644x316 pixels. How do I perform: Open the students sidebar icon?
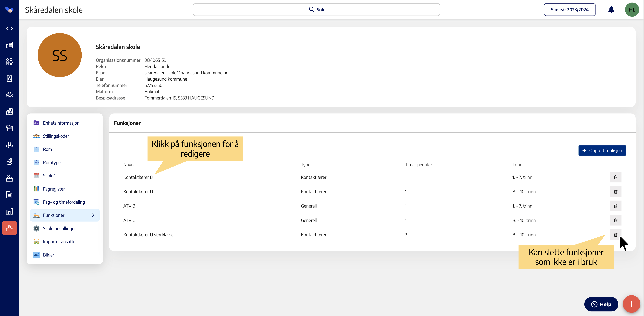click(10, 61)
